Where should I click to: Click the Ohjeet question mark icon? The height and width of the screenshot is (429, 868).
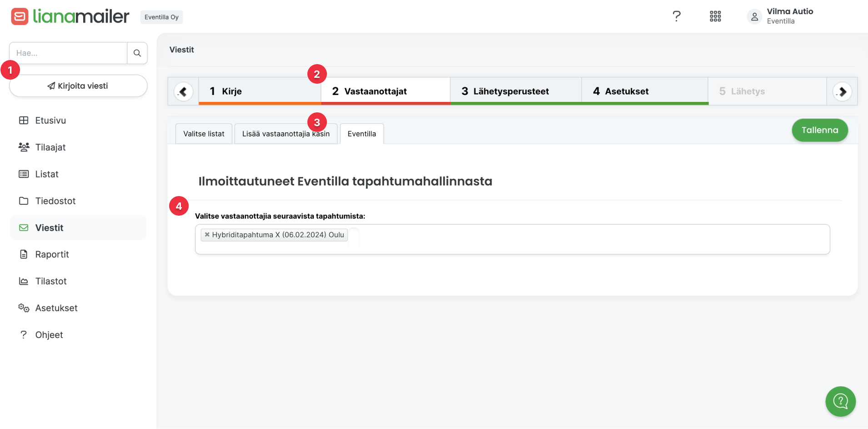tap(24, 335)
